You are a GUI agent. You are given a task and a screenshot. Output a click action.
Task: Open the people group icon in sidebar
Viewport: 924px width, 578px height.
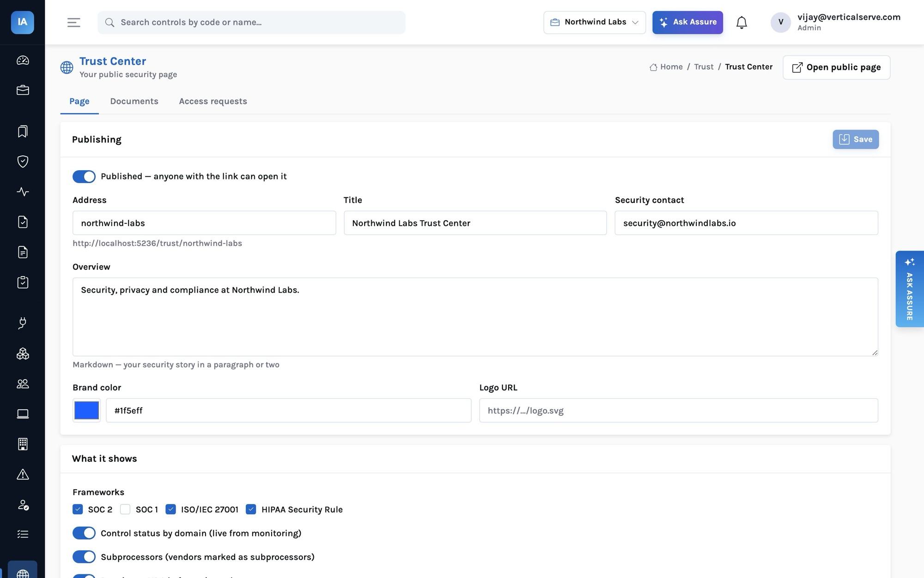coord(23,384)
